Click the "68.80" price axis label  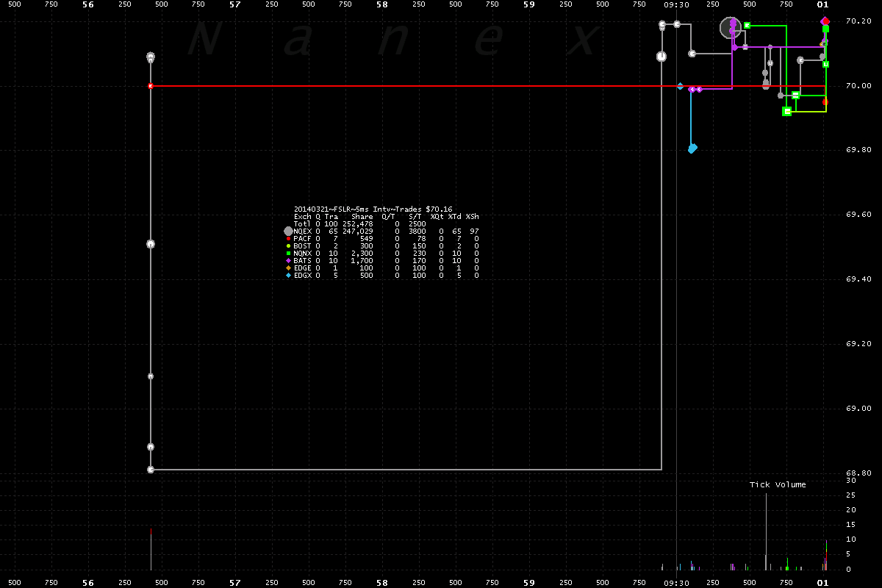pos(857,473)
